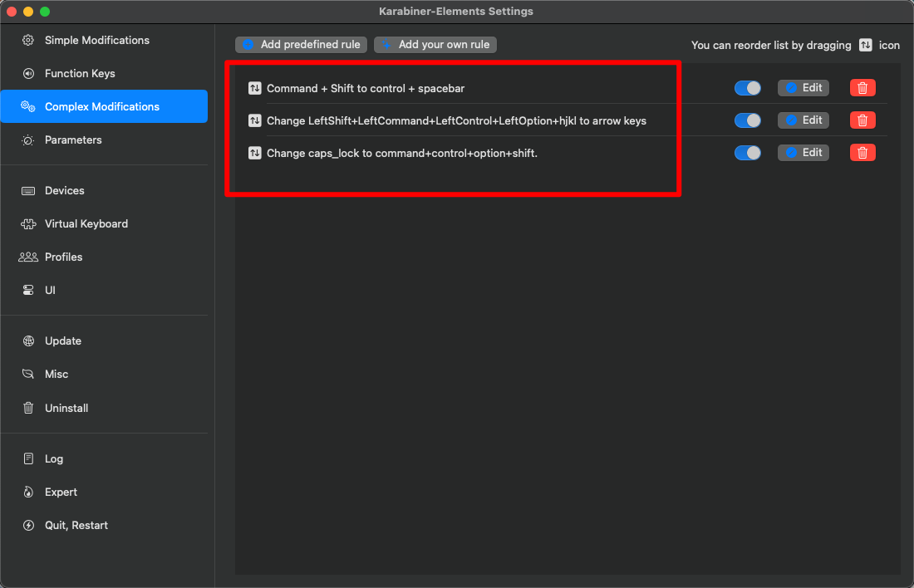Click reorder handle of LeftShift+LeftCommand hjkl rule
The image size is (914, 588).
click(x=255, y=120)
